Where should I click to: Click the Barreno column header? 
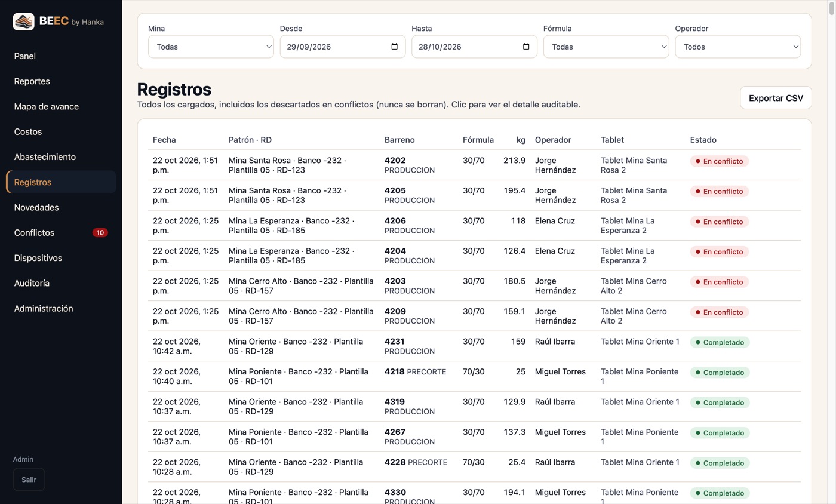click(399, 140)
